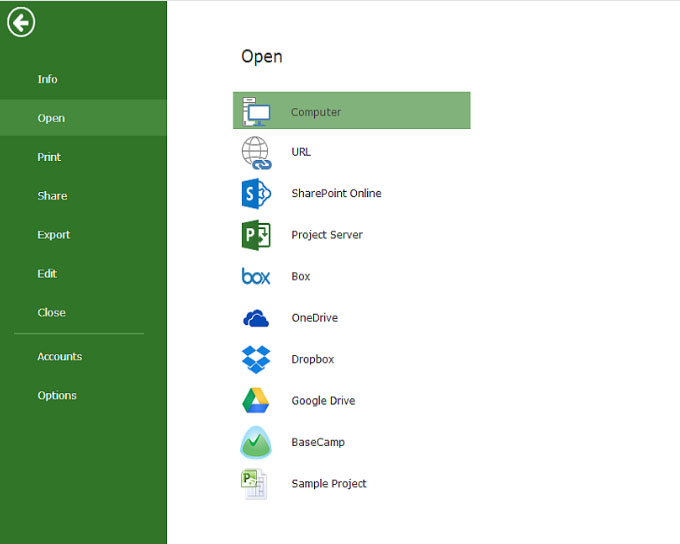Click the BaseCamp logo icon
This screenshot has width=680, height=544.
[x=256, y=442]
